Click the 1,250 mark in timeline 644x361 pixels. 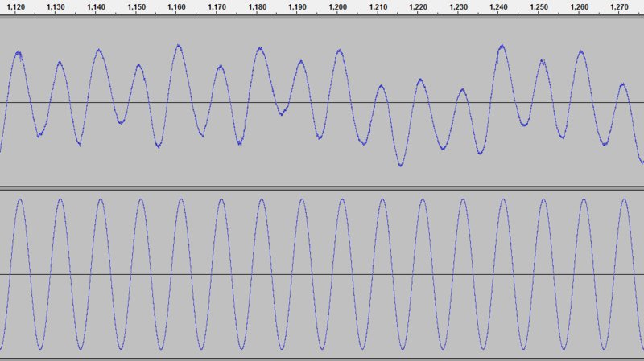(539, 7)
